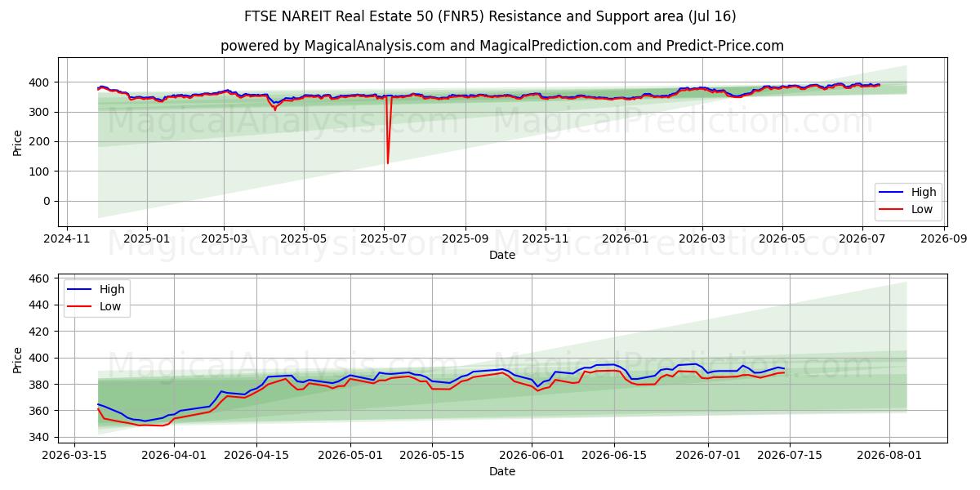Click the '360' price tick on bottom chart
The image size is (980, 490).
coord(41,411)
